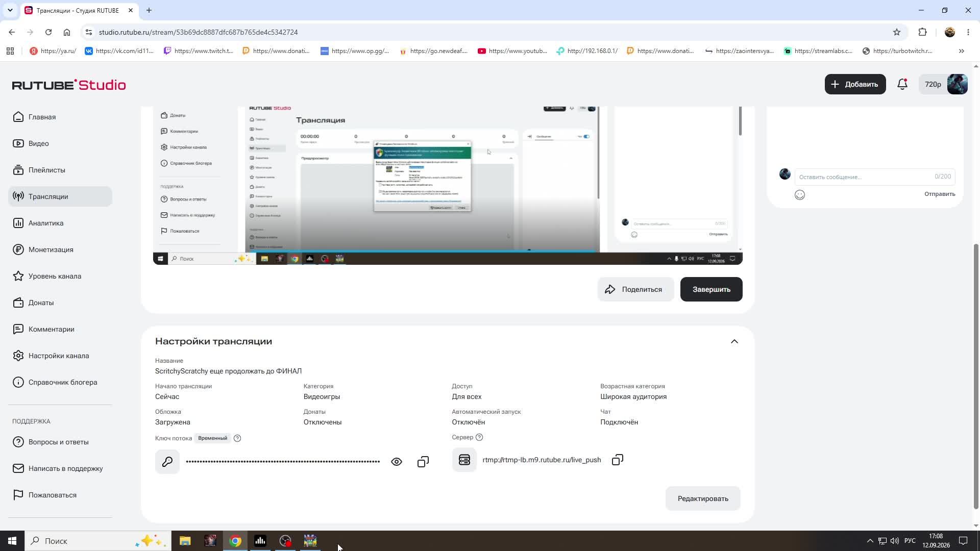Open the tab search dropdown

point(10,10)
